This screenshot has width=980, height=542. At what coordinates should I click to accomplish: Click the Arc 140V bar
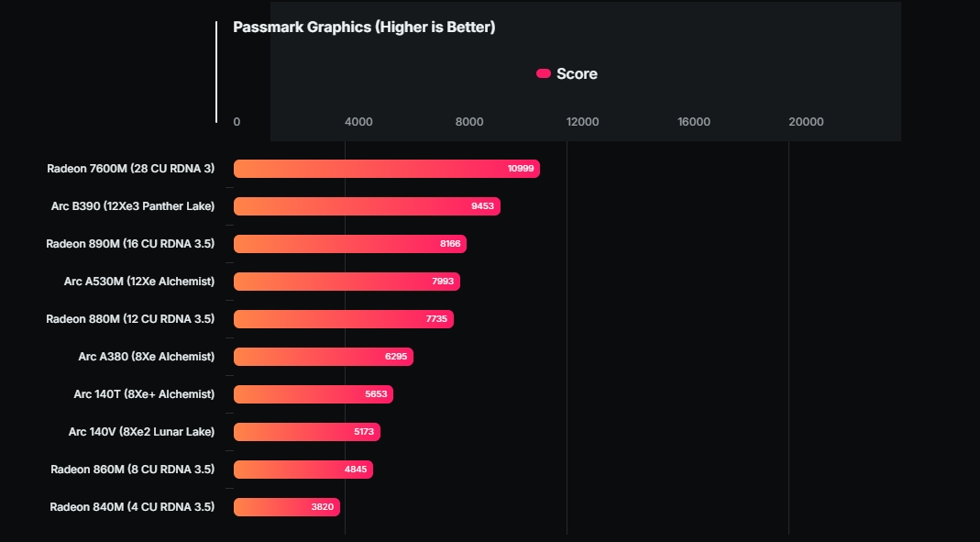pyautogui.click(x=306, y=432)
